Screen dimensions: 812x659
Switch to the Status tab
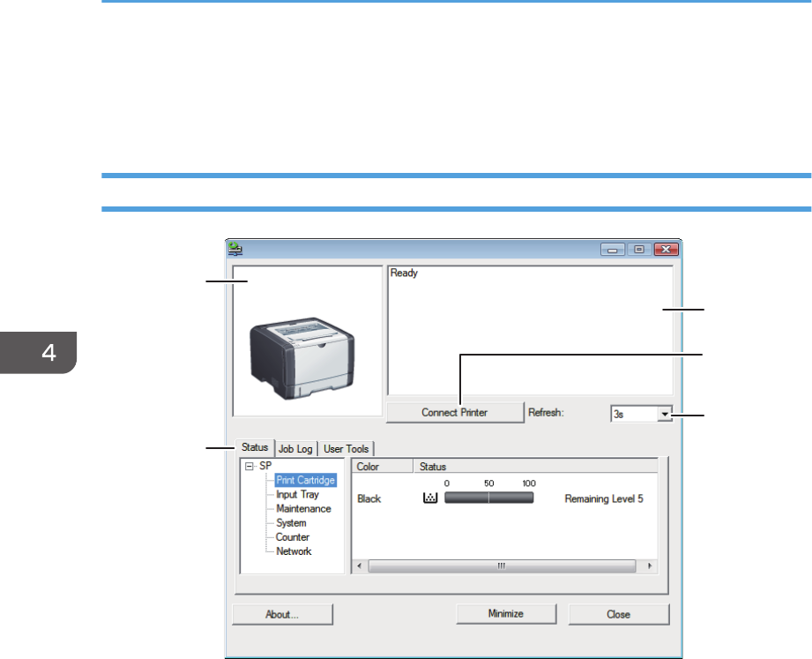click(255, 447)
